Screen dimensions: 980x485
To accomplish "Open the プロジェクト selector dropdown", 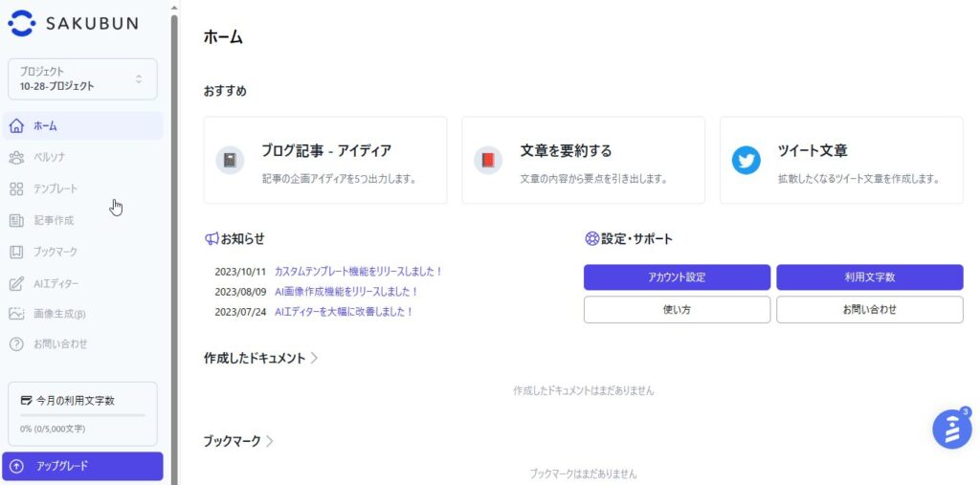I will [82, 78].
